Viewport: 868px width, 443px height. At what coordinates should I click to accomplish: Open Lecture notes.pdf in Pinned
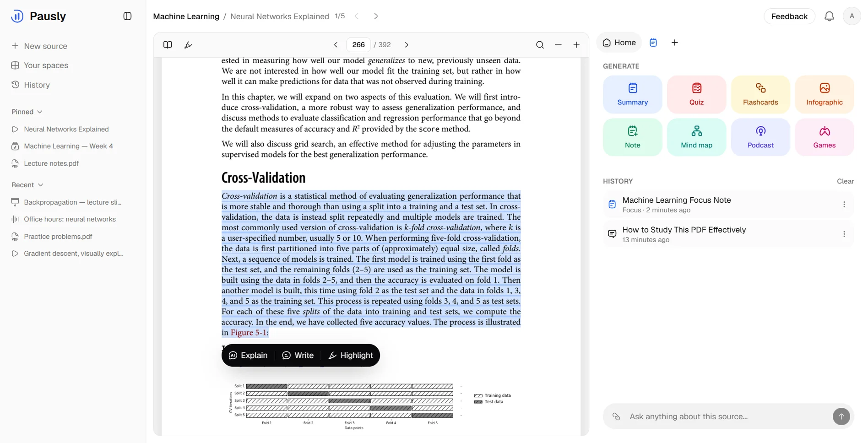click(x=45, y=163)
